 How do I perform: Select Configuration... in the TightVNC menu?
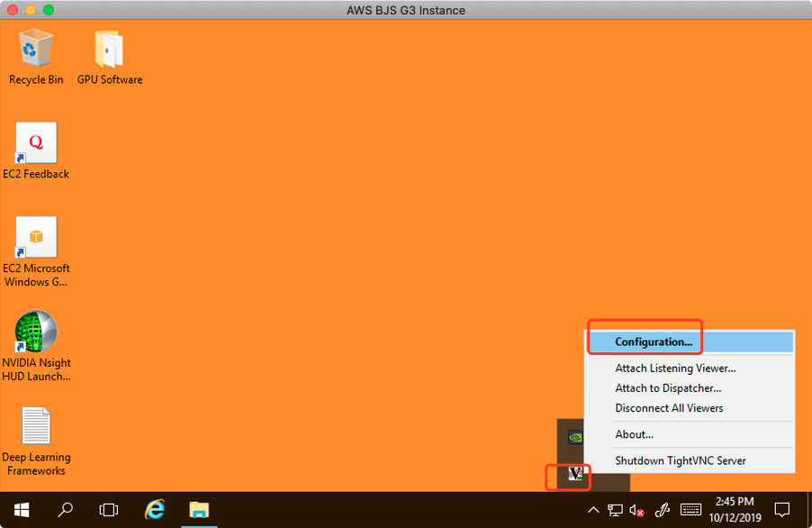coord(654,342)
